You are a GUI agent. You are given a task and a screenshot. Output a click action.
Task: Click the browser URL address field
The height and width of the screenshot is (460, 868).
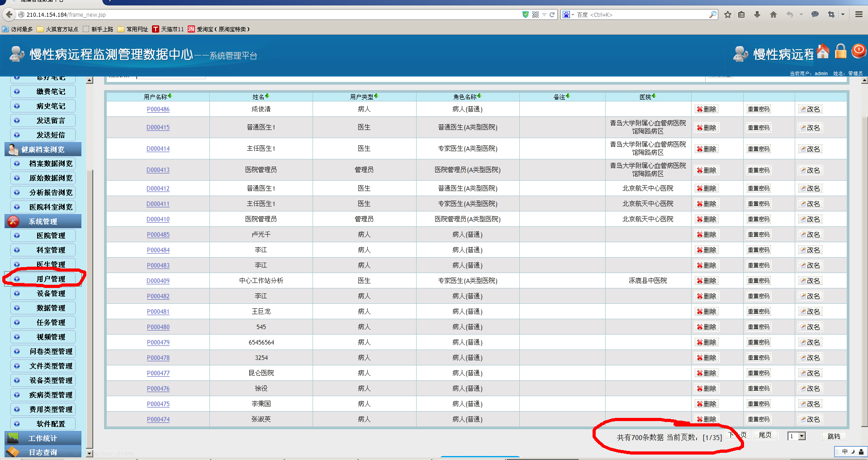tap(271, 14)
